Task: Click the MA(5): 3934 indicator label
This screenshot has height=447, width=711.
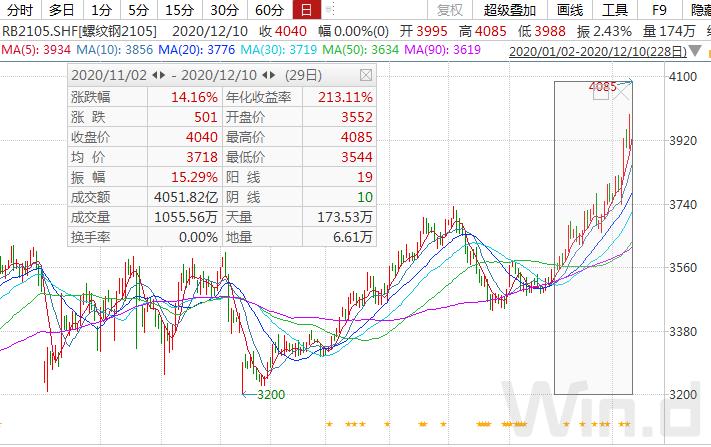Action: pos(36,49)
